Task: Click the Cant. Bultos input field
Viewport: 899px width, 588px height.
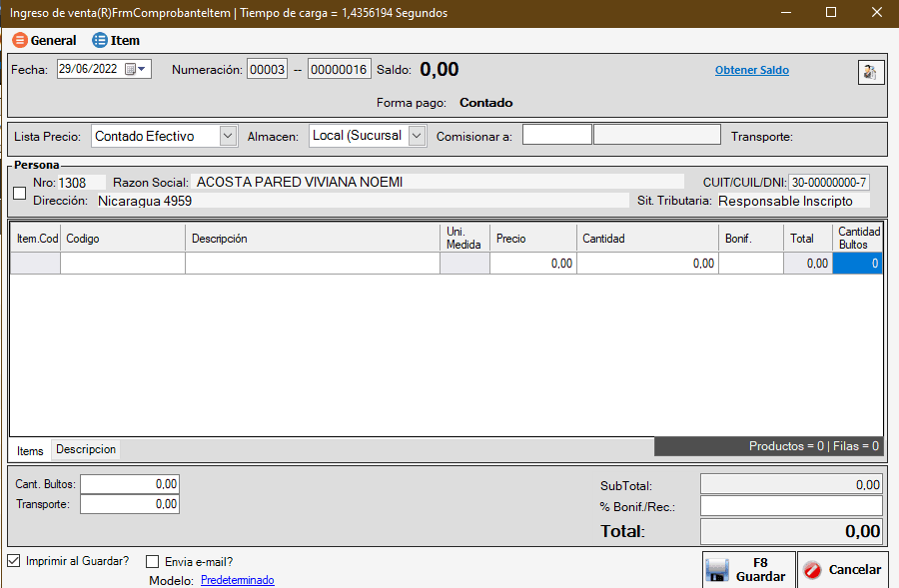Action: point(130,484)
